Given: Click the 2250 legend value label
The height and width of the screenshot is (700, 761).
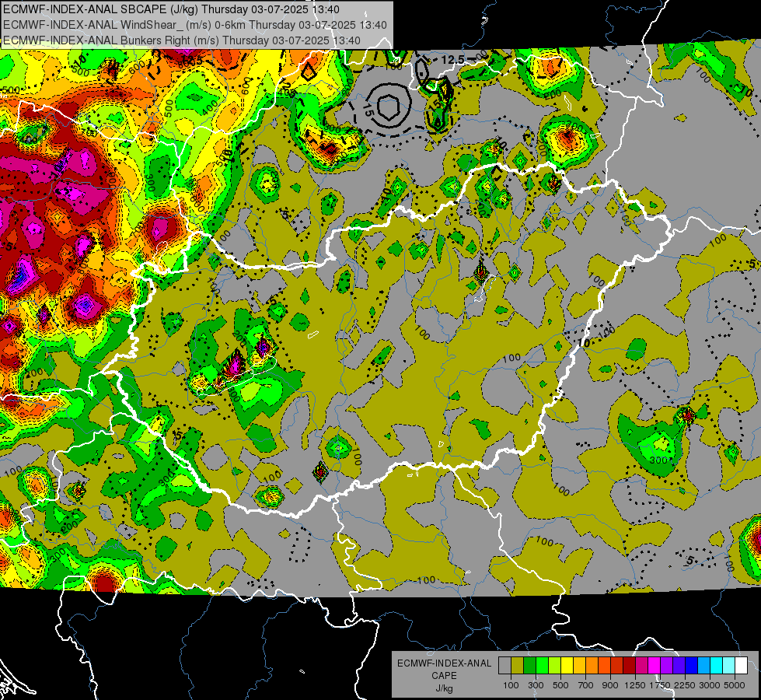Looking at the screenshot, I should (685, 685).
